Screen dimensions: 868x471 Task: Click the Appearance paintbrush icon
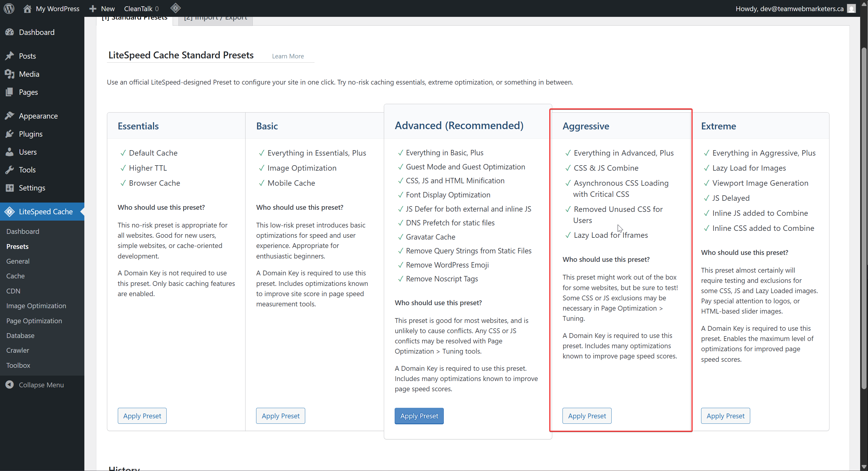(10, 116)
